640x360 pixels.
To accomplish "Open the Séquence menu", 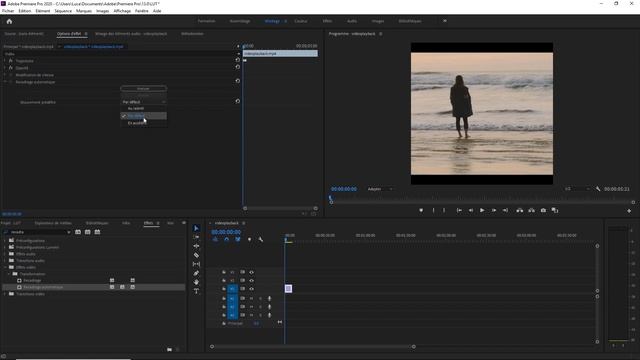I will 63,11.
